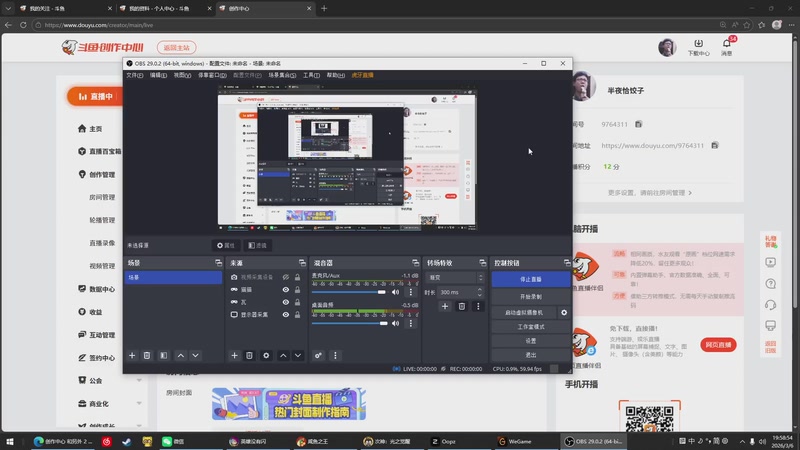
Task: Move source up in the Sources panel
Action: pos(283,355)
